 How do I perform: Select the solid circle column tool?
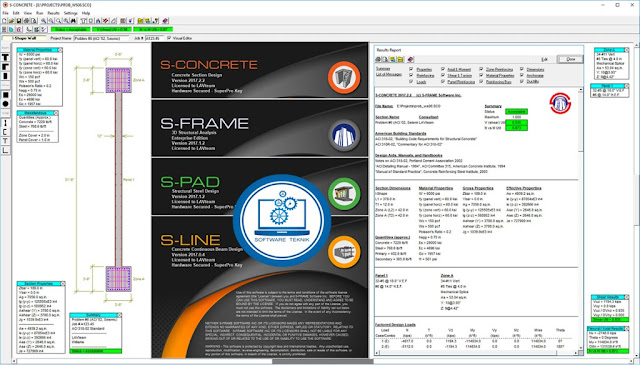5,104
